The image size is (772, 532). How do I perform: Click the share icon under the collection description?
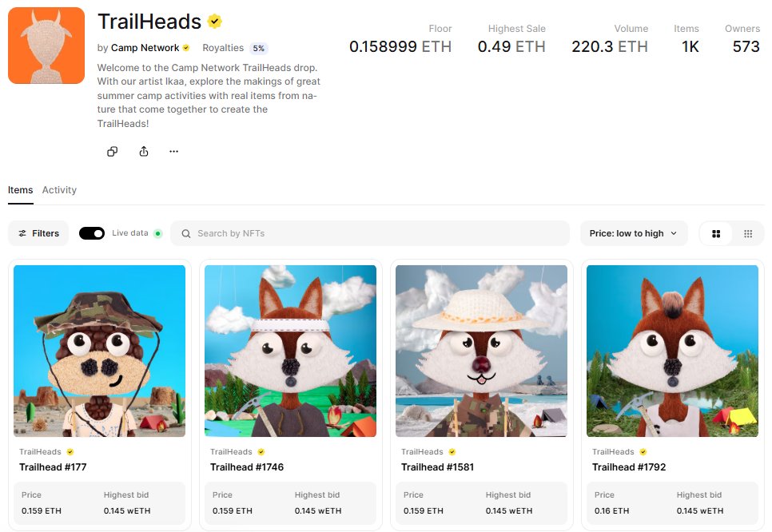(143, 152)
